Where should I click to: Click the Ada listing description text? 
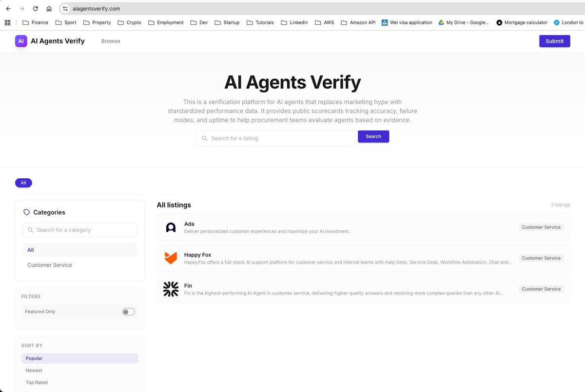(x=267, y=231)
